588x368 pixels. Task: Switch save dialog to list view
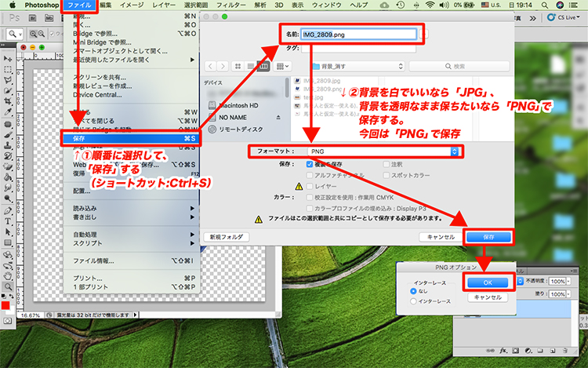coord(250,67)
